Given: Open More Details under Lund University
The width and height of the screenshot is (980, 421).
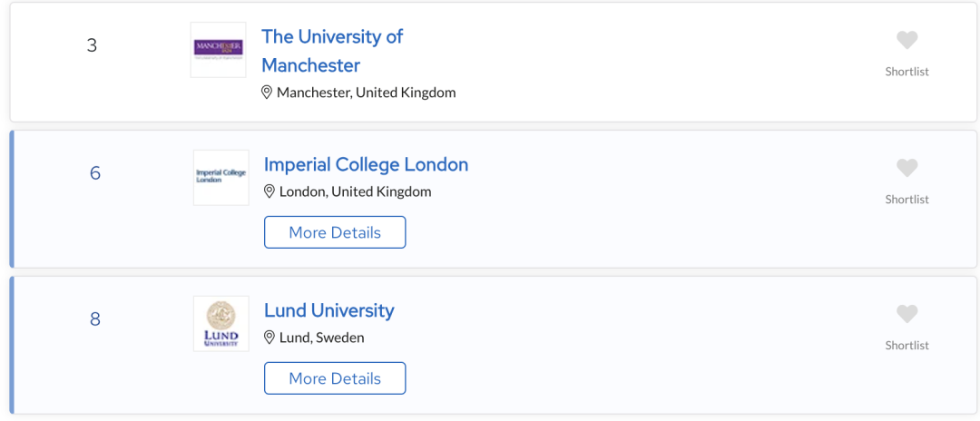Looking at the screenshot, I should [335, 378].
